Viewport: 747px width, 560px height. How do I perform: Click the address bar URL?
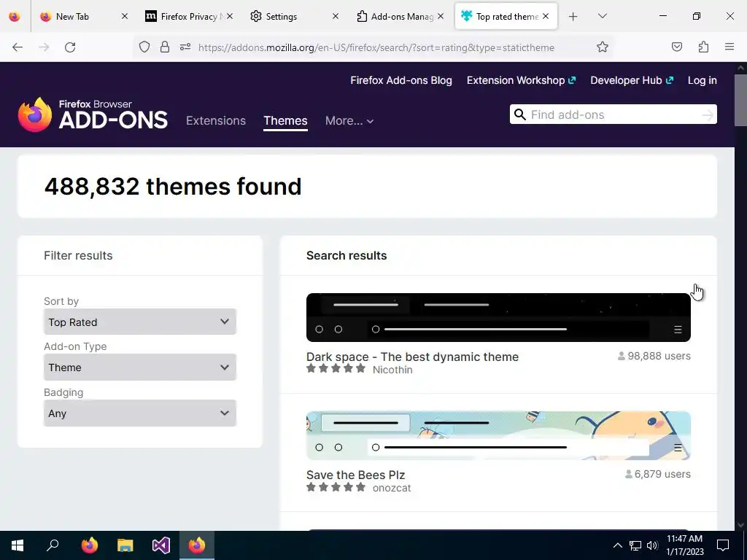pos(376,47)
